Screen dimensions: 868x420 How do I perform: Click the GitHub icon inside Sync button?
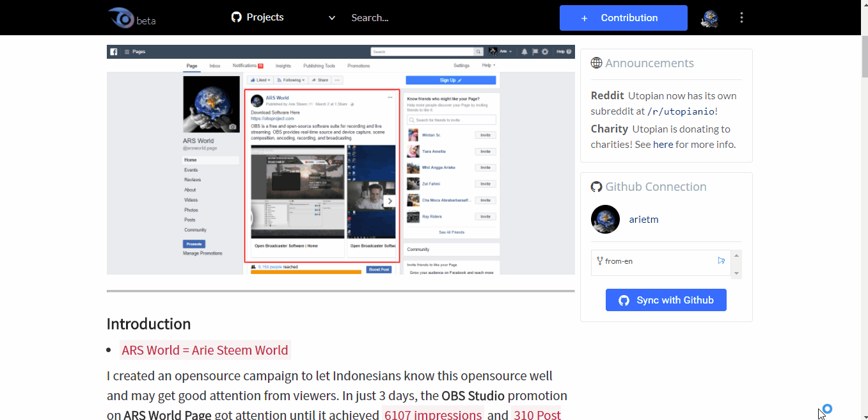[x=624, y=300]
